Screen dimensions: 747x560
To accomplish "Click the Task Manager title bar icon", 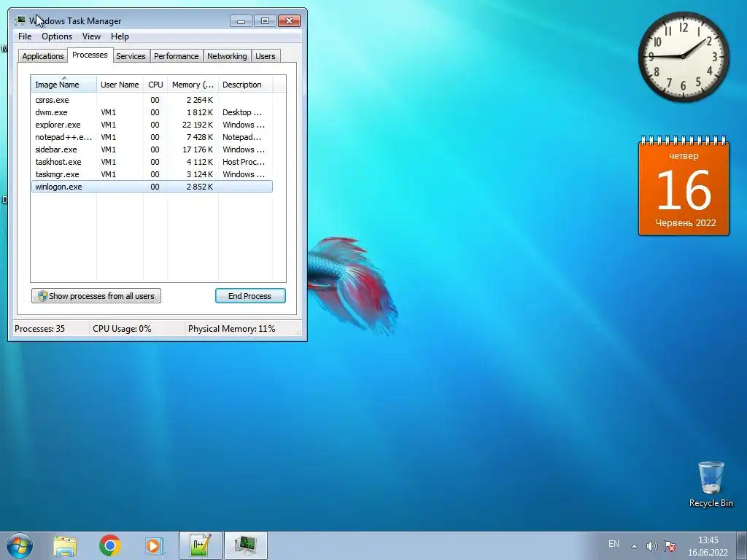I will tap(20, 20).
